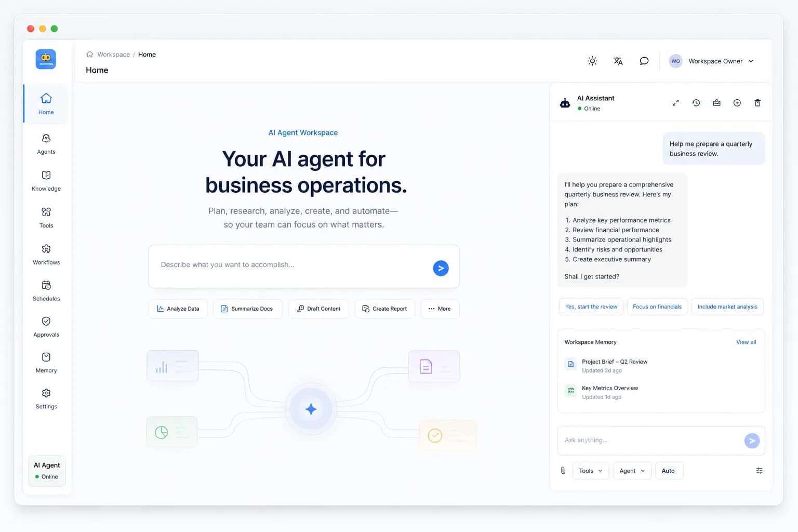Delete conversation with trash icon
The image size is (798, 532).
(757, 103)
